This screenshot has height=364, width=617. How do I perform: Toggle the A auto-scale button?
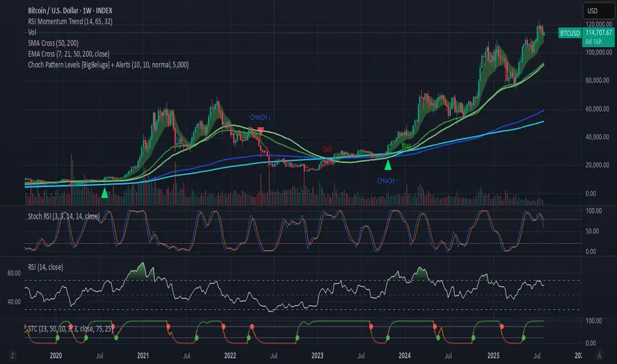599,356
